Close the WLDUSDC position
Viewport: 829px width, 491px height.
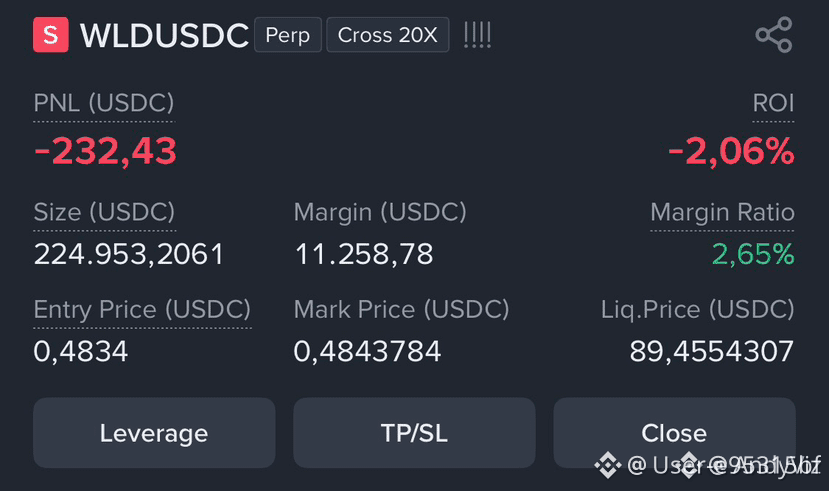[x=675, y=433]
